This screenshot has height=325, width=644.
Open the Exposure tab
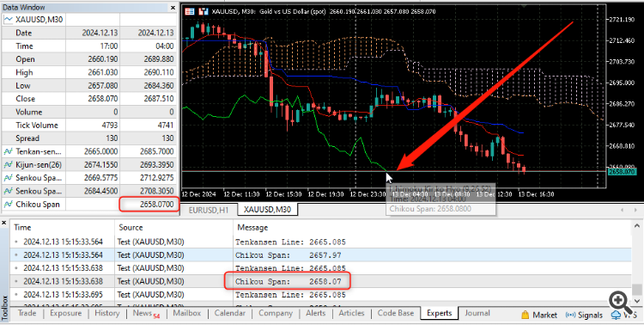click(66, 314)
